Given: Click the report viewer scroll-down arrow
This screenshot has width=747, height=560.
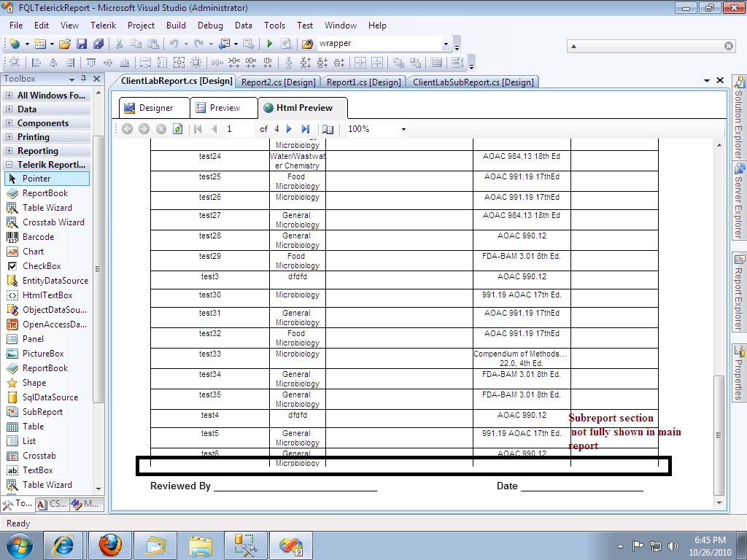Looking at the screenshot, I should (719, 503).
